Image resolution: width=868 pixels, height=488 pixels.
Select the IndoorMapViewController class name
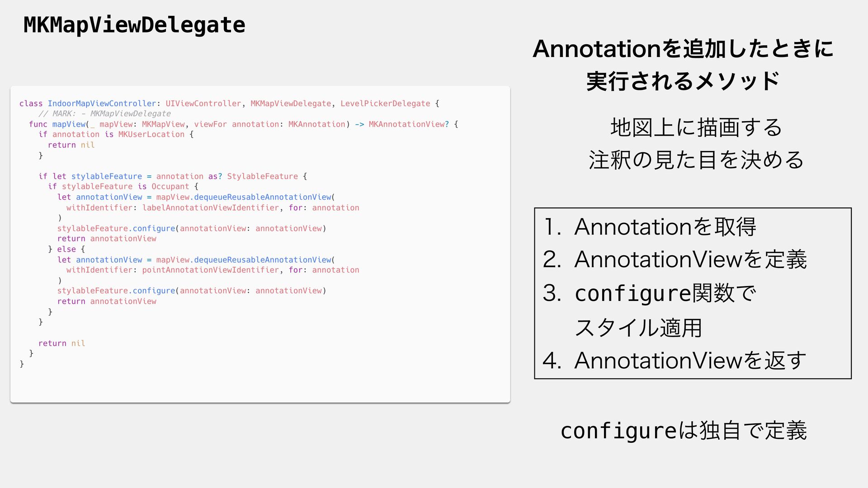click(x=102, y=103)
